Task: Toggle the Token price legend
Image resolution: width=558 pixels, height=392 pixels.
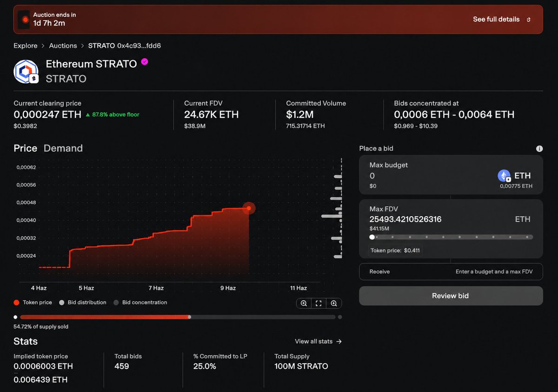Action: (x=33, y=302)
